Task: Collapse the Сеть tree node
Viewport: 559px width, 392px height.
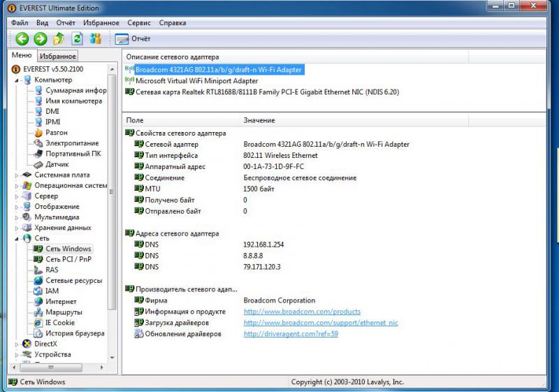Action: (x=16, y=239)
